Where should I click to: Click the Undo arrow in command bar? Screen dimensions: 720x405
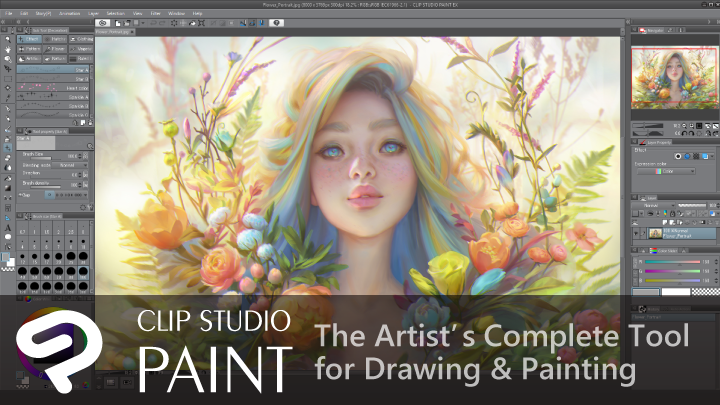(x=153, y=23)
